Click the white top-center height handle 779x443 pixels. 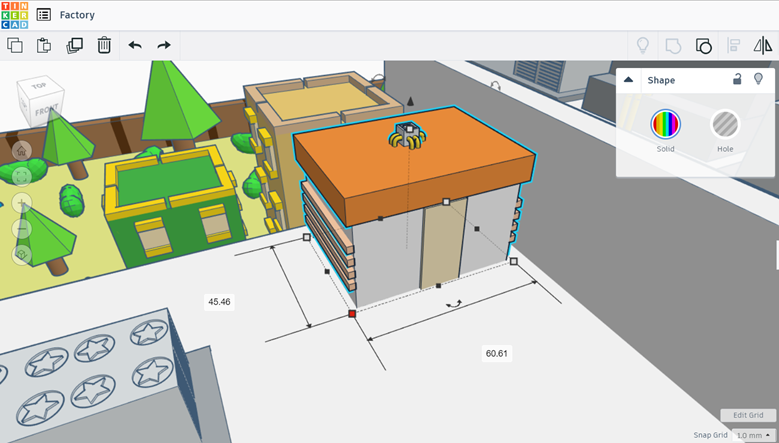coord(409,129)
